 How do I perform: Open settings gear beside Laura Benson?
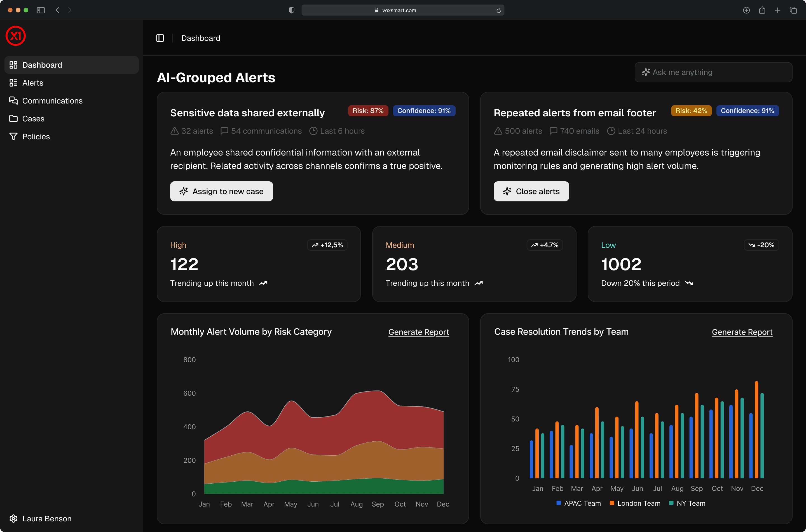(x=14, y=518)
